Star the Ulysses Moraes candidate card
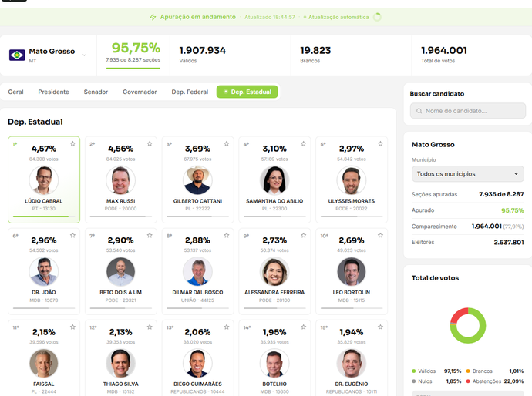The width and height of the screenshot is (532, 396). pos(380,144)
